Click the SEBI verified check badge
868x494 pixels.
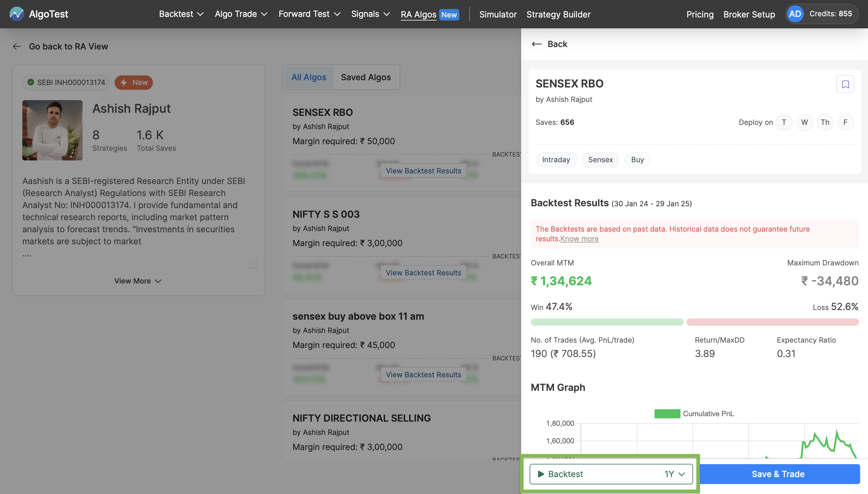31,82
